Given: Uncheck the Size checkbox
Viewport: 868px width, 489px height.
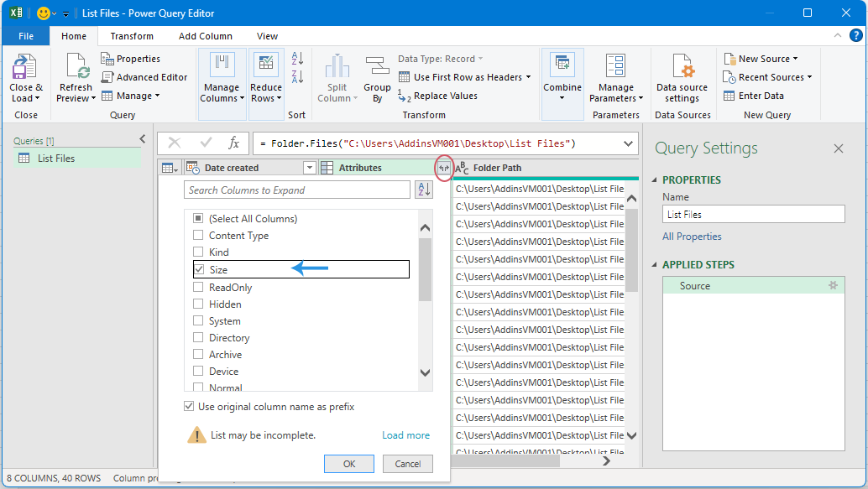Looking at the screenshot, I should click(199, 269).
